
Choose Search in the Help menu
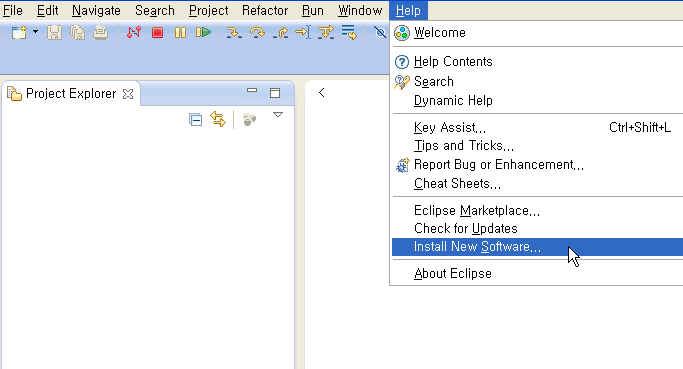(x=538, y=81)
